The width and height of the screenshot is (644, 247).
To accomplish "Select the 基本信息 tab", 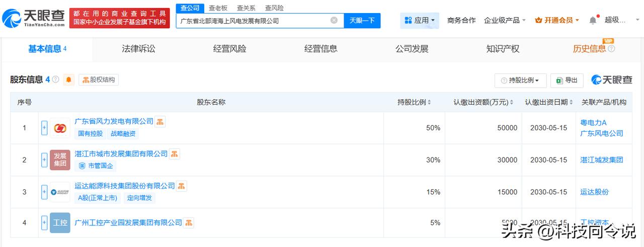I will click(47, 49).
